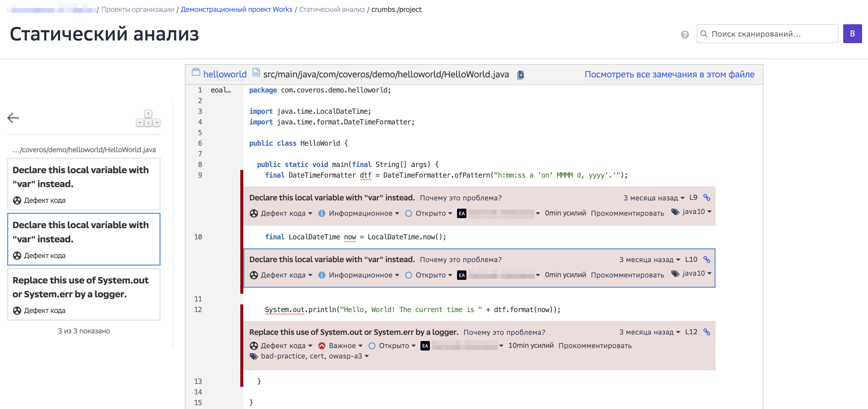Open the 'Информационное' severity dropdown on the L10 issue
The height and width of the screenshot is (409, 868).
click(x=360, y=275)
